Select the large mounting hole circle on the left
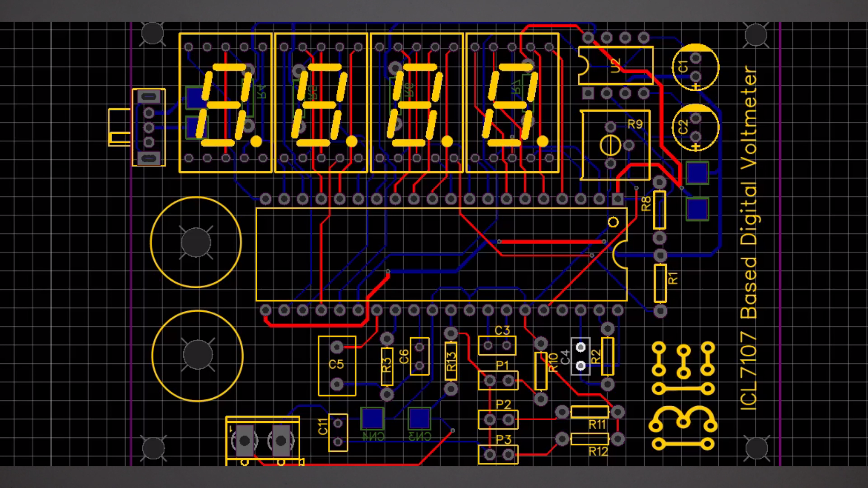868x488 pixels. coord(197,243)
